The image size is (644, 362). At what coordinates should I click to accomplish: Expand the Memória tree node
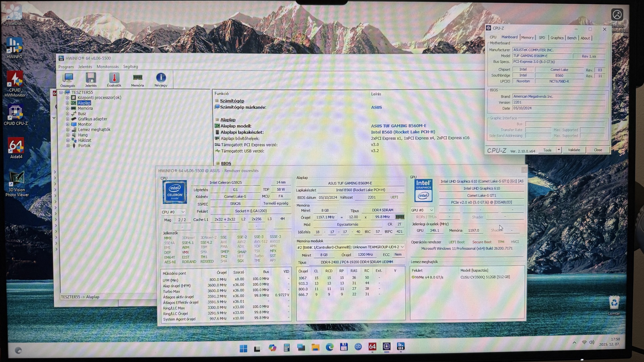point(68,108)
